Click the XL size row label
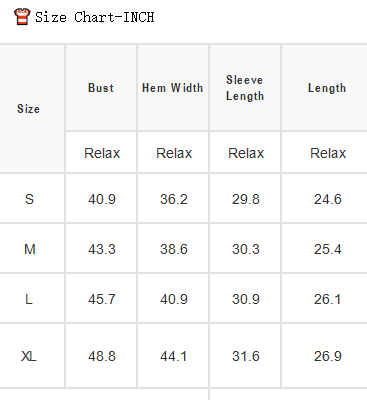 tap(29, 356)
